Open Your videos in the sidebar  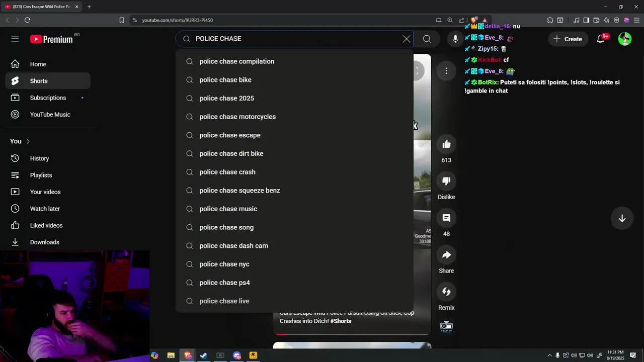click(48, 192)
